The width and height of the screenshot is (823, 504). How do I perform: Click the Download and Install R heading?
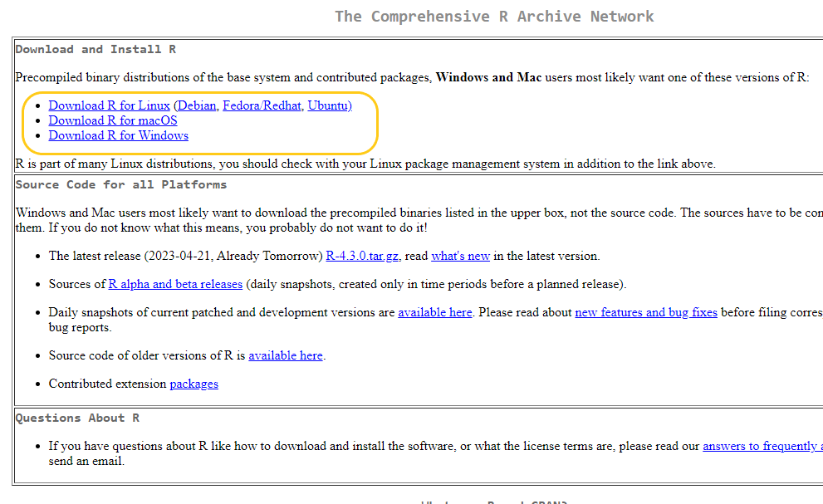pos(96,50)
